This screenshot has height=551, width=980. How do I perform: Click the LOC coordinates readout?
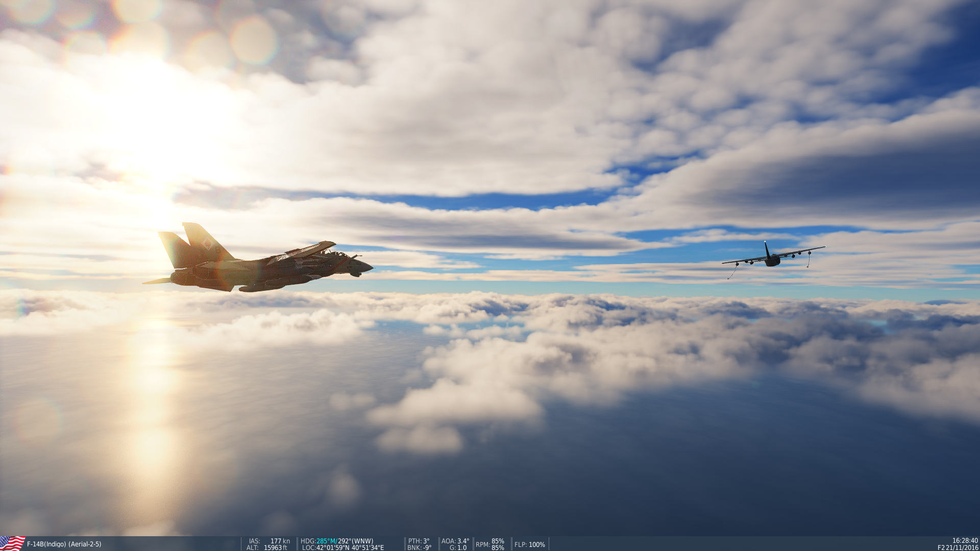click(343, 547)
